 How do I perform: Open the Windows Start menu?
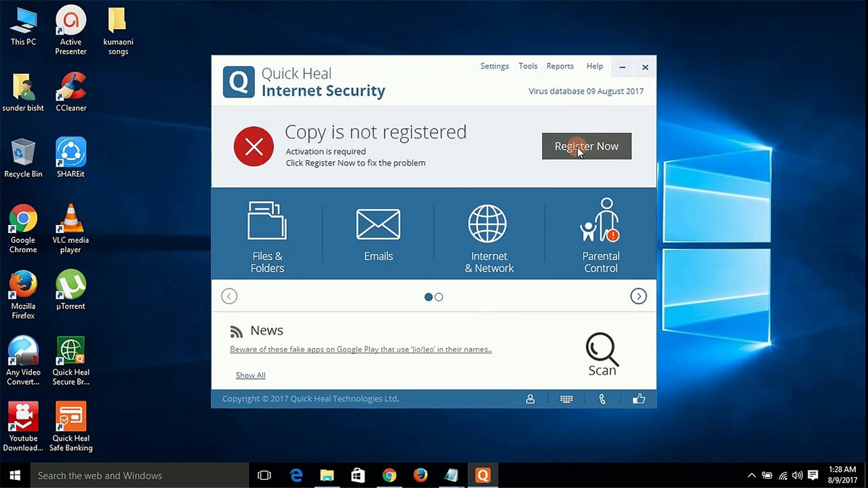15,475
